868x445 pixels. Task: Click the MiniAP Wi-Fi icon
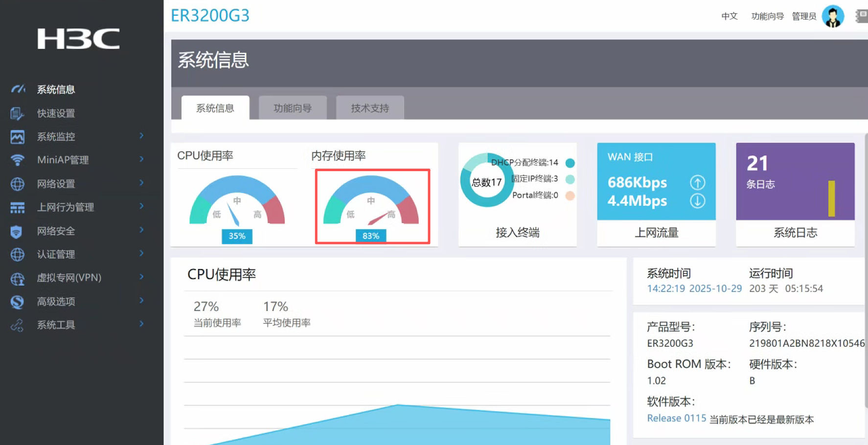[17, 160]
